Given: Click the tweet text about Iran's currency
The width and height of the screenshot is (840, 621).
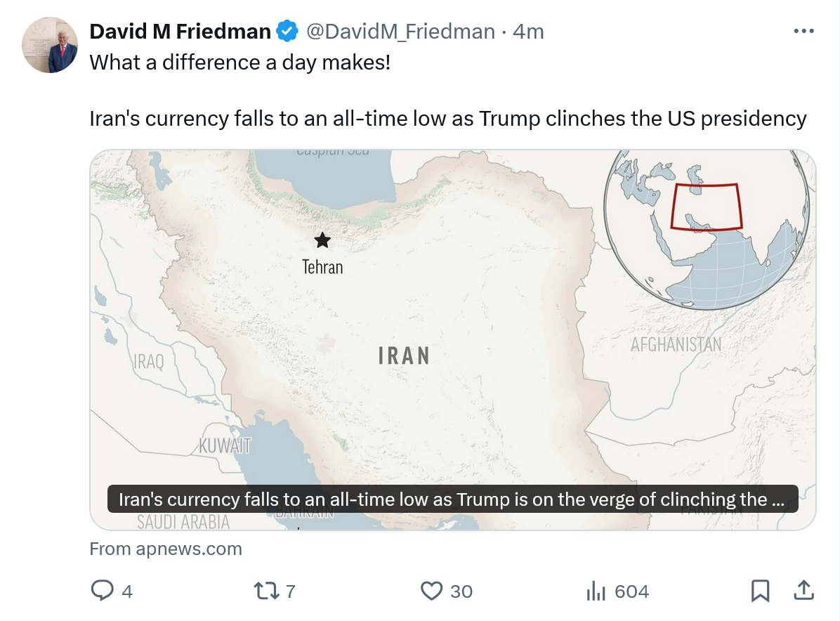Looking at the screenshot, I should pyautogui.click(x=447, y=118).
